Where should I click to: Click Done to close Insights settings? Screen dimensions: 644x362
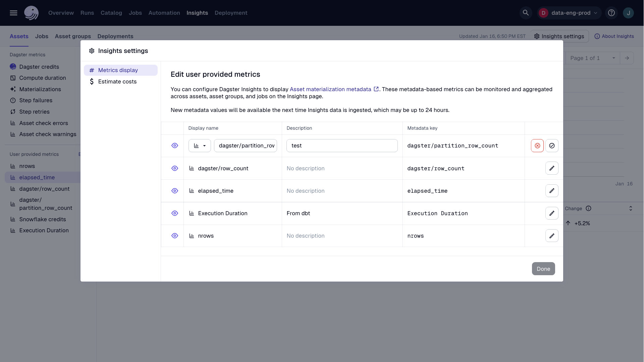pyautogui.click(x=543, y=269)
